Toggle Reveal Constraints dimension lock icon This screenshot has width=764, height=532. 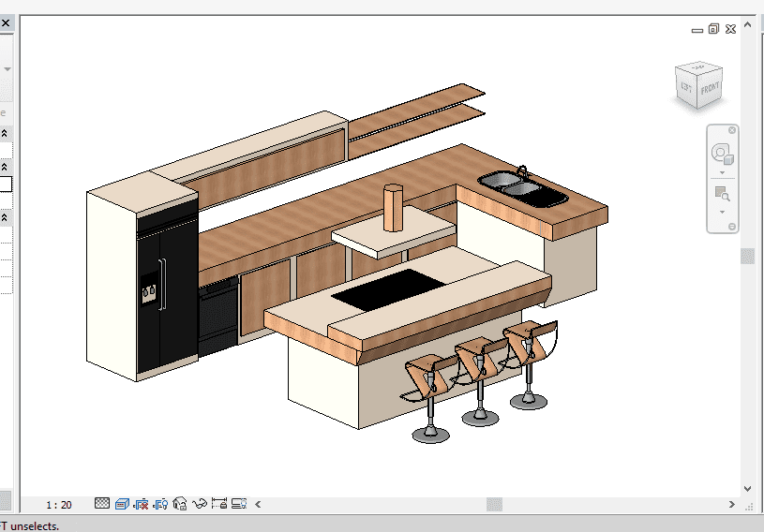point(219,503)
